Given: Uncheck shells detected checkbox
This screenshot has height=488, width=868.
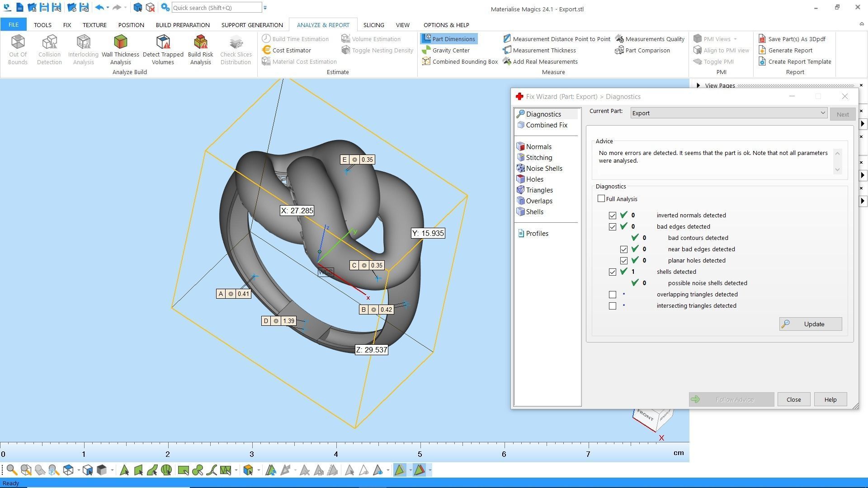Looking at the screenshot, I should (x=613, y=272).
